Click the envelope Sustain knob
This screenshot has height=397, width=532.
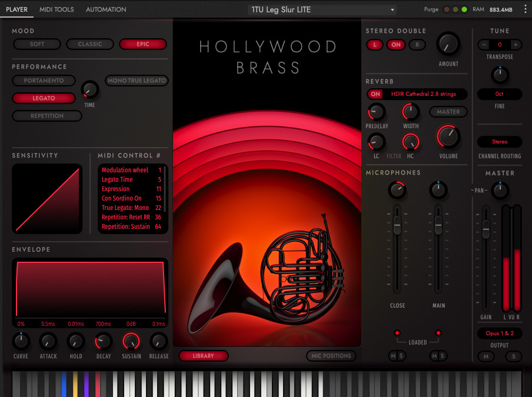[x=131, y=341]
